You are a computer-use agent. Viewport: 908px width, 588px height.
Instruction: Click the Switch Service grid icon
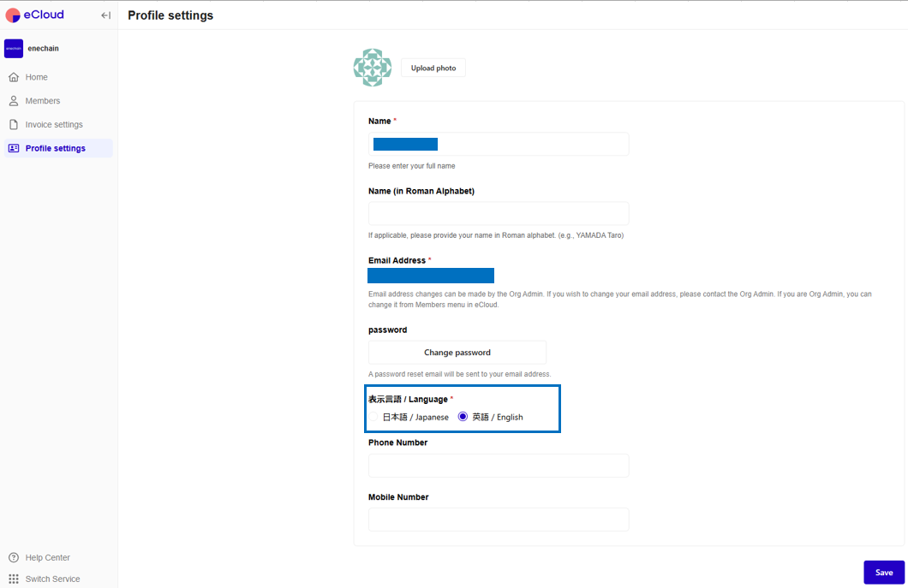point(15,579)
